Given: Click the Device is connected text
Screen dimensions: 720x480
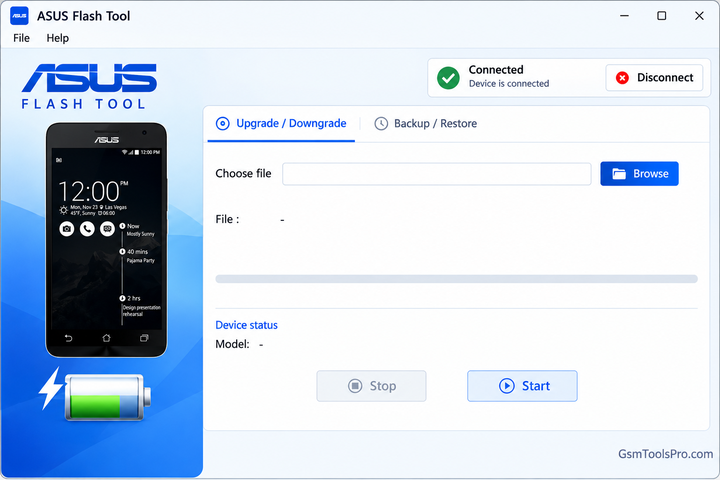Looking at the screenshot, I should click(509, 84).
